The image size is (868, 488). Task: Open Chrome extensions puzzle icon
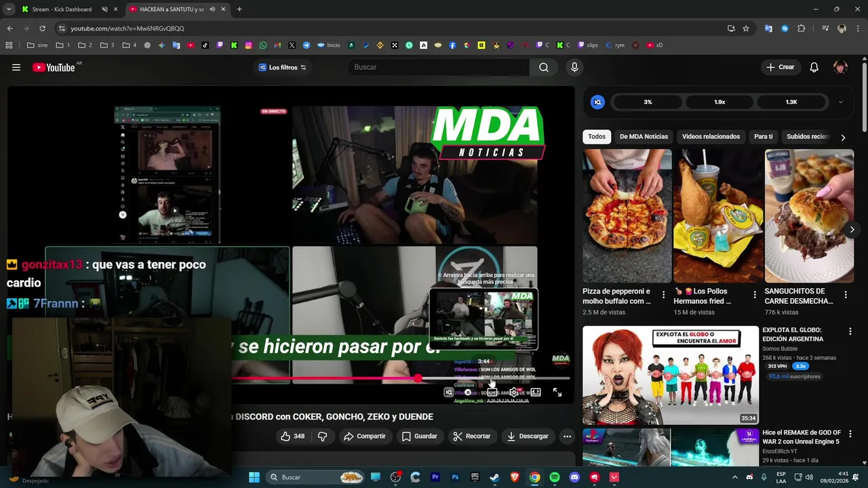tap(802, 28)
